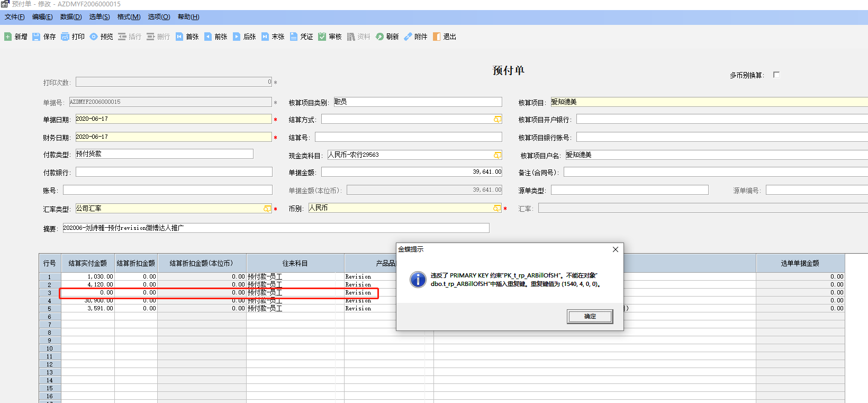Go to first record with 首张
868x403 pixels.
[187, 37]
